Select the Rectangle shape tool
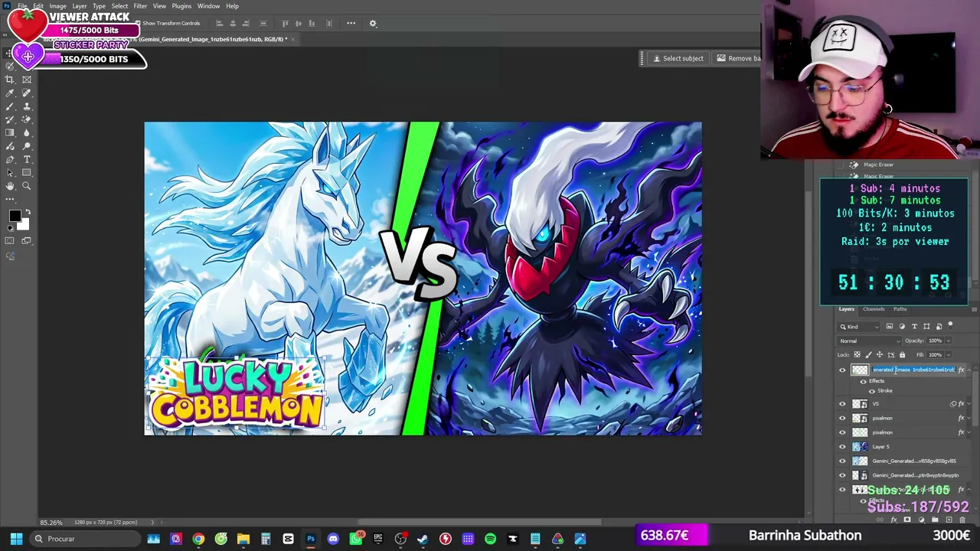980x551 pixels. pos(27,173)
